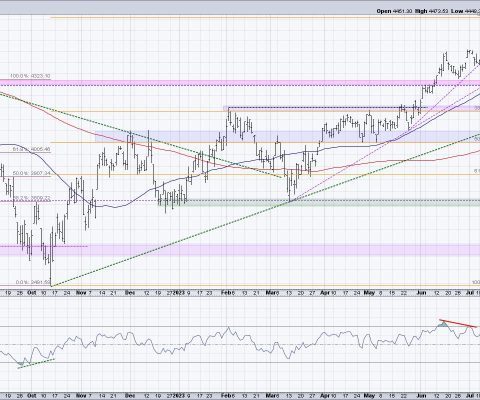Click Feb on the indicator panel's date axis
This screenshot has height=400, width=480.
pos(226,395)
